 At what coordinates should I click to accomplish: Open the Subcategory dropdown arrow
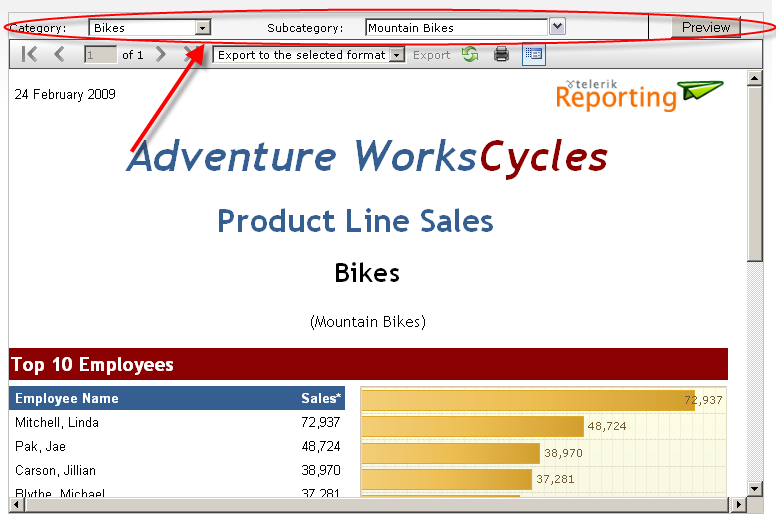click(557, 26)
